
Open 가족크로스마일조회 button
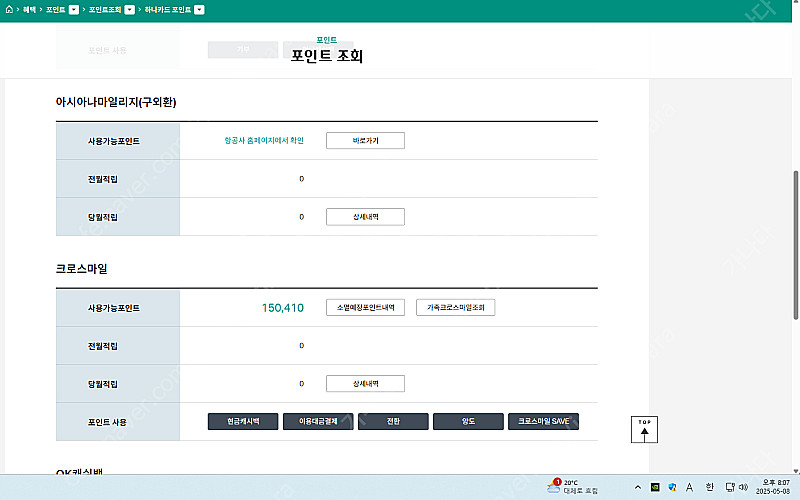[x=456, y=307]
